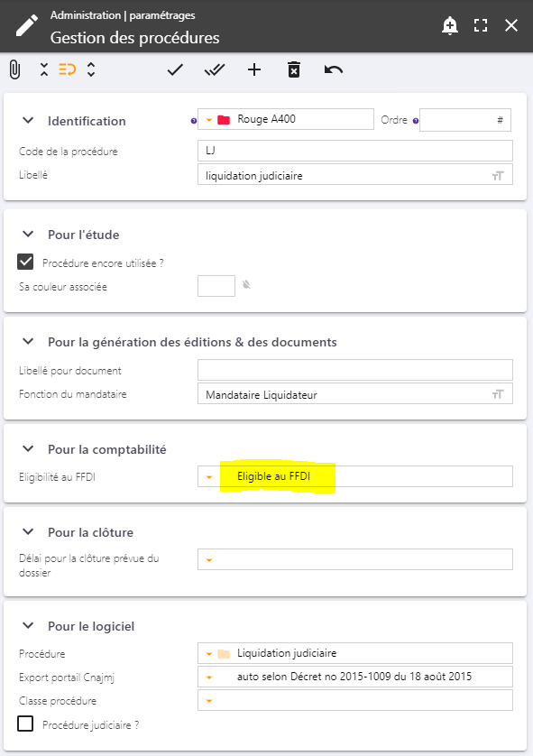Open the 'Classe procédure' dropdown
The width and height of the screenshot is (533, 756).
click(355, 700)
